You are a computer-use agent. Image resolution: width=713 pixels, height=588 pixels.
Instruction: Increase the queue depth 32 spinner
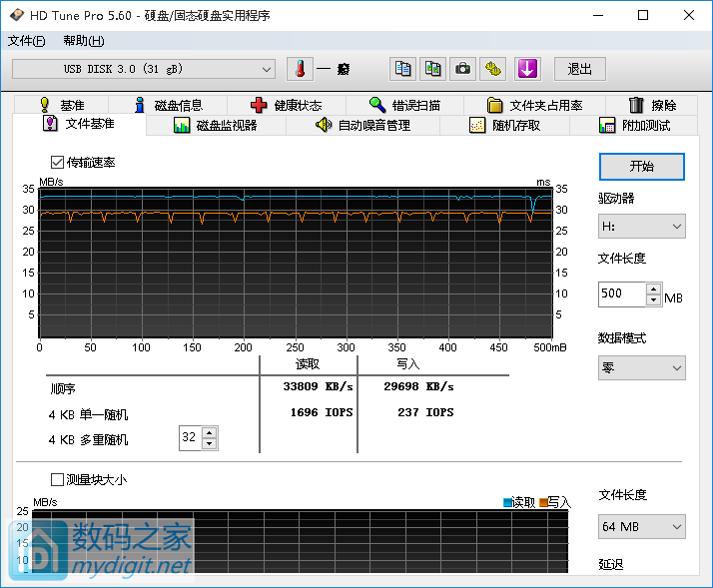209,432
